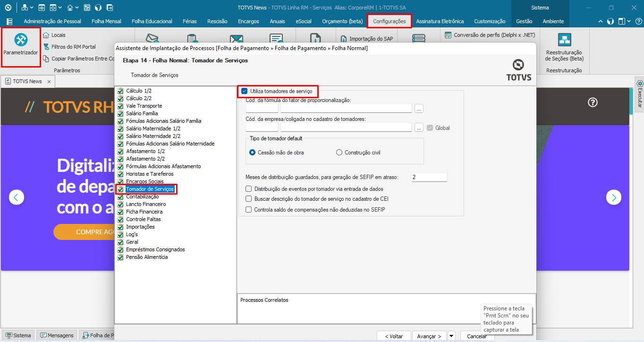Image resolution: width=644 pixels, height=342 pixels.
Task: Select Vale Transporte step
Action: coord(144,106)
